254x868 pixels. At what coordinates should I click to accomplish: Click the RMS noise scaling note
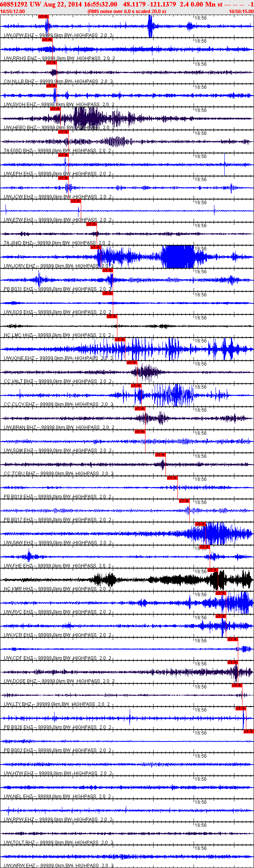pos(127,12)
